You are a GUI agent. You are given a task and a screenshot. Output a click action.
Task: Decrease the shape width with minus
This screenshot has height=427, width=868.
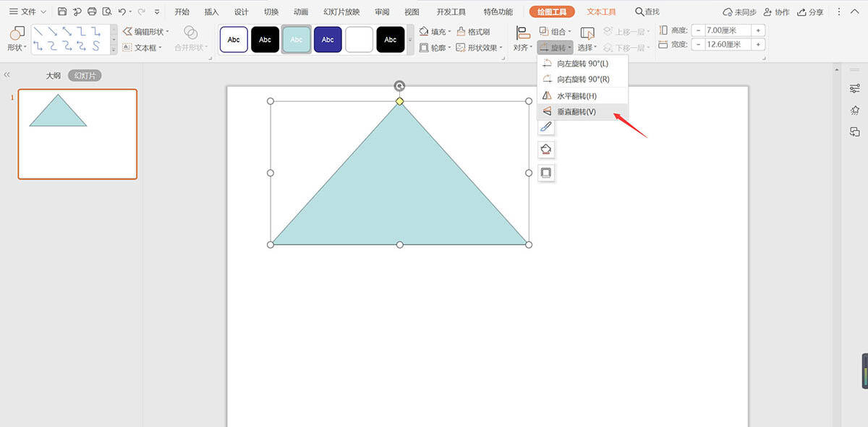(699, 45)
